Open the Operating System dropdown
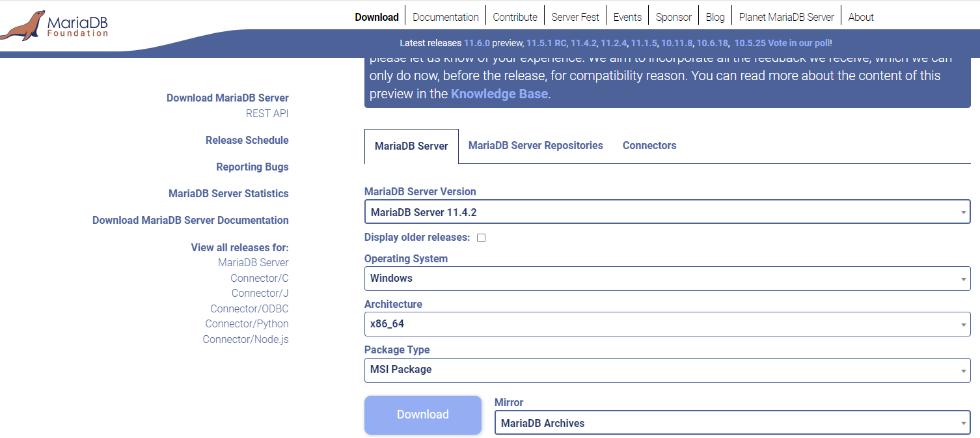Viewport: 980px width, 438px height. (x=668, y=279)
